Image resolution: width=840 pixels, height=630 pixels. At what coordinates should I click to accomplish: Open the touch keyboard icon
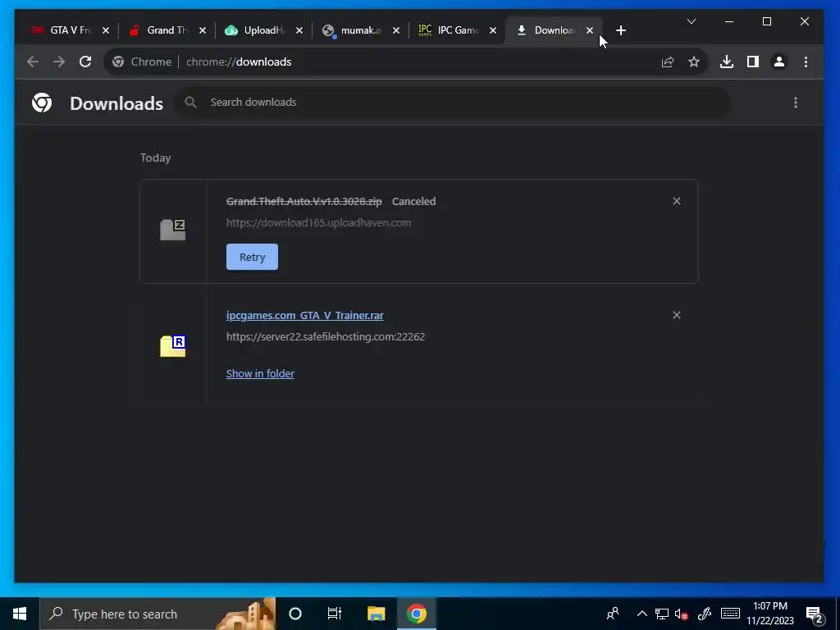(730, 614)
